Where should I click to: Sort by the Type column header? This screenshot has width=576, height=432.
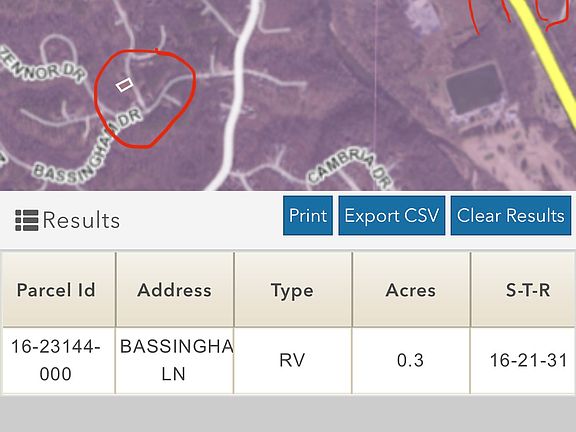293,290
